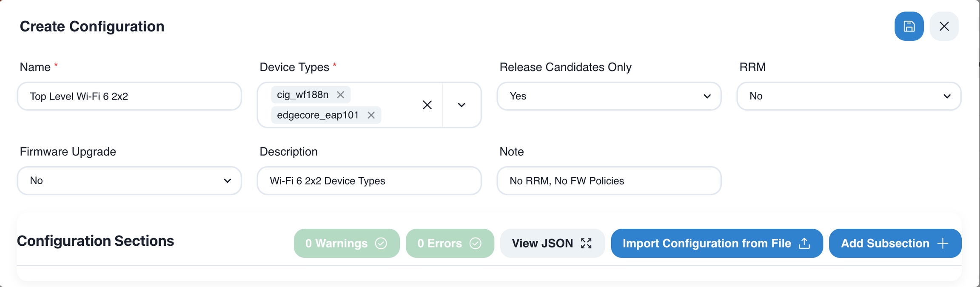Click the Description text field
Screen dimensions: 980x287
[x=369, y=181]
